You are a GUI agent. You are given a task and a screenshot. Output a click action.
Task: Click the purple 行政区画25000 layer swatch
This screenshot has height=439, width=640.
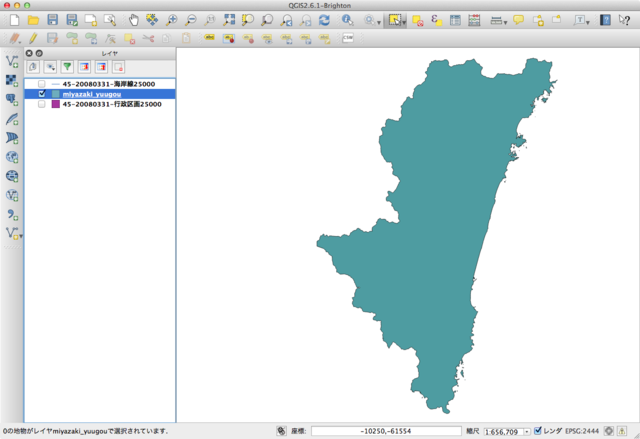click(x=56, y=104)
